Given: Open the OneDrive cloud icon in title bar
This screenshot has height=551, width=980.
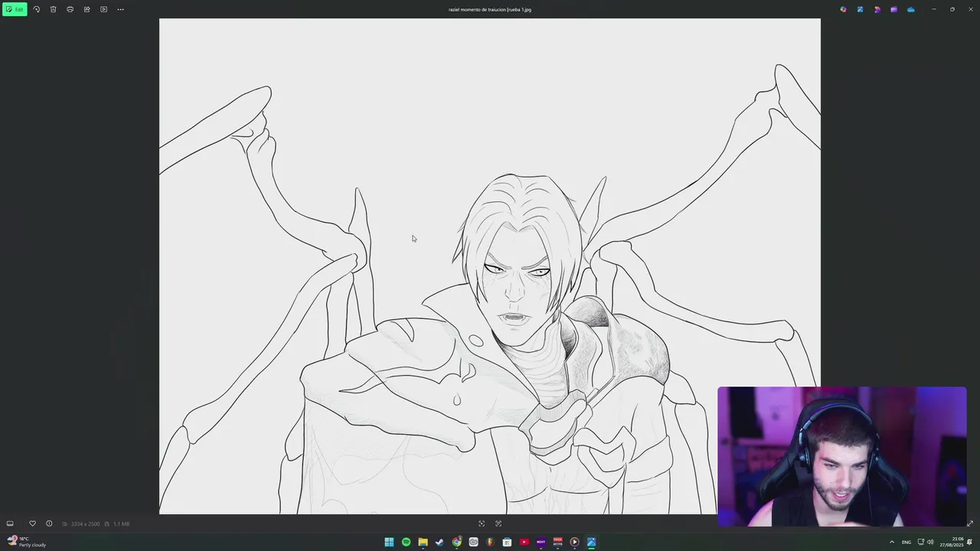Looking at the screenshot, I should coord(910,9).
